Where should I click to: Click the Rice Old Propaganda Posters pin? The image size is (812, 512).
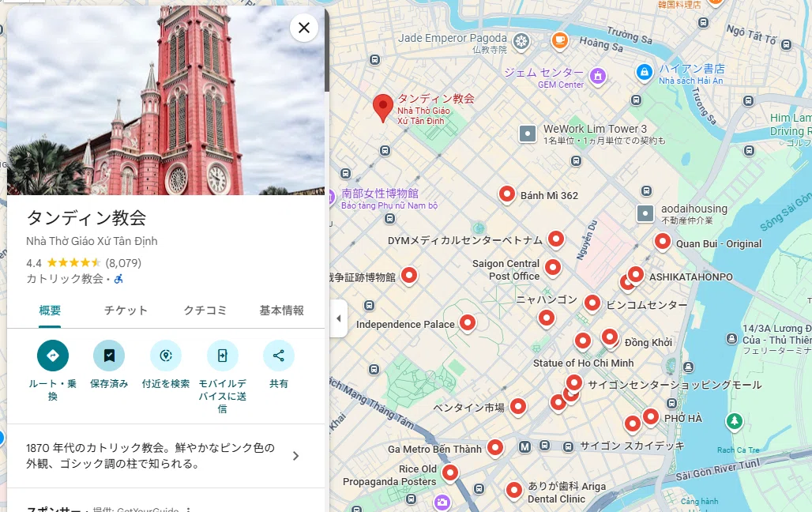click(450, 472)
